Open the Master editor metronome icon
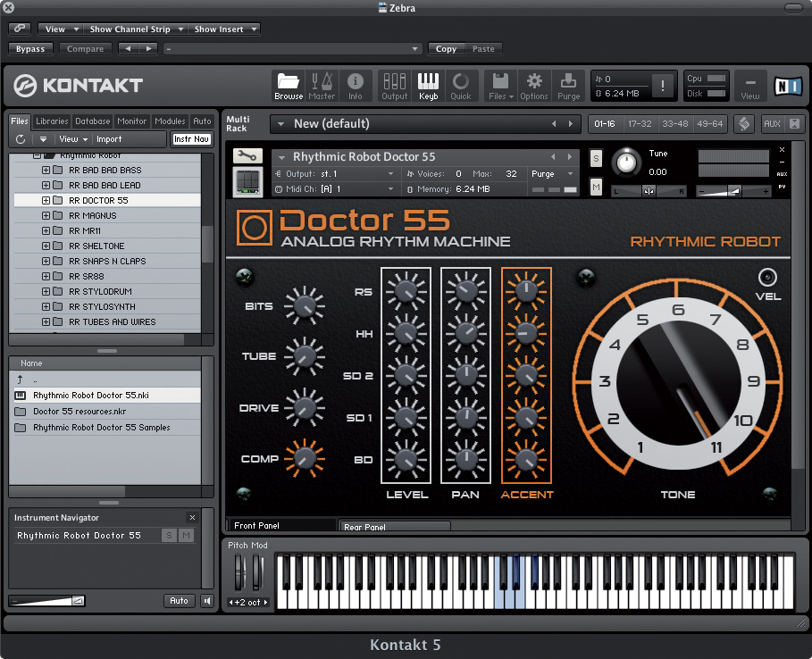Screen dimensions: 812x659 pos(322,86)
